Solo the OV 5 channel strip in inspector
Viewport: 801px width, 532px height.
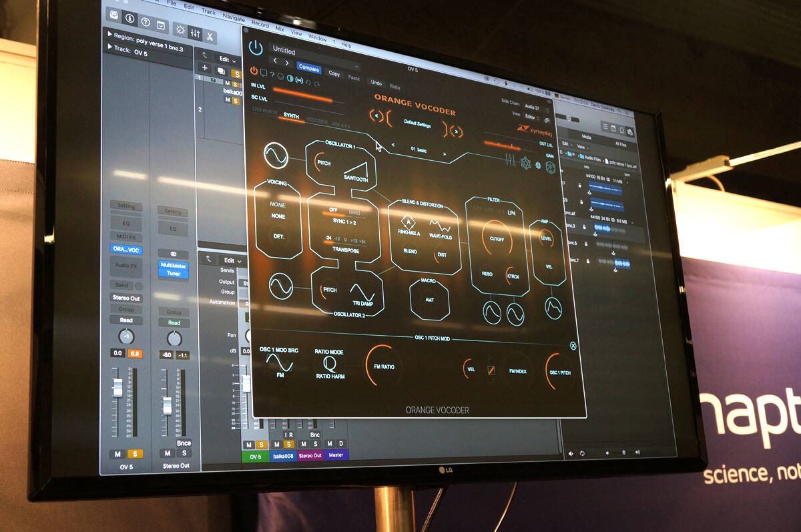[x=135, y=454]
